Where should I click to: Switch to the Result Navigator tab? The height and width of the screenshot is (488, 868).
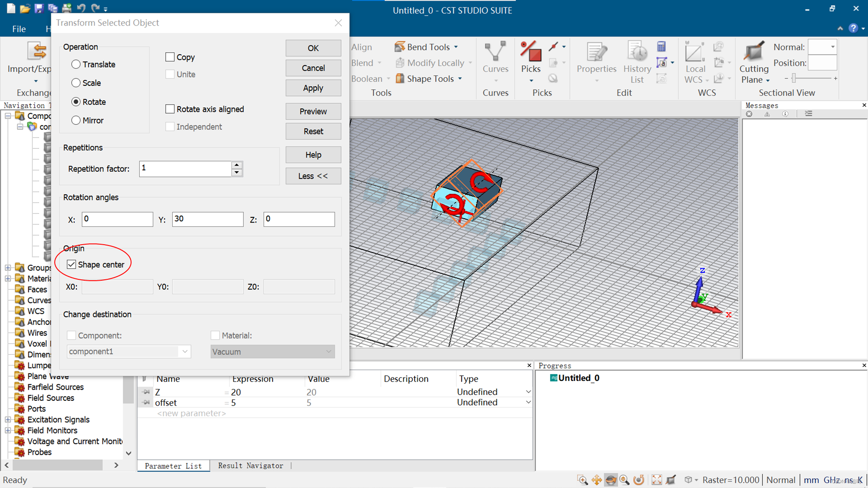pos(250,465)
